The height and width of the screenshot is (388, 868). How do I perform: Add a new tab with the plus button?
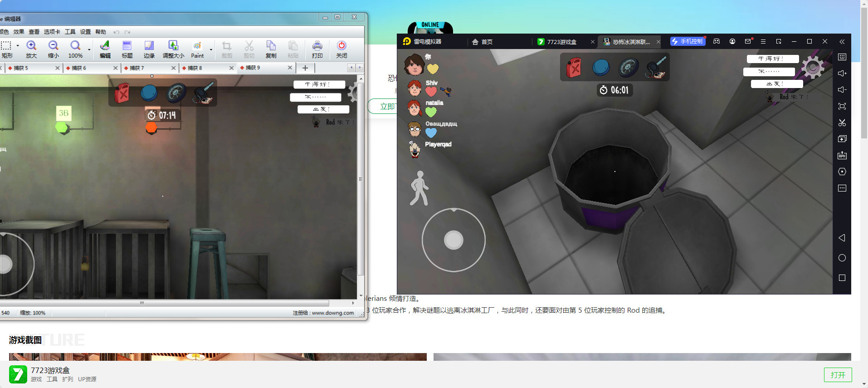pos(305,68)
